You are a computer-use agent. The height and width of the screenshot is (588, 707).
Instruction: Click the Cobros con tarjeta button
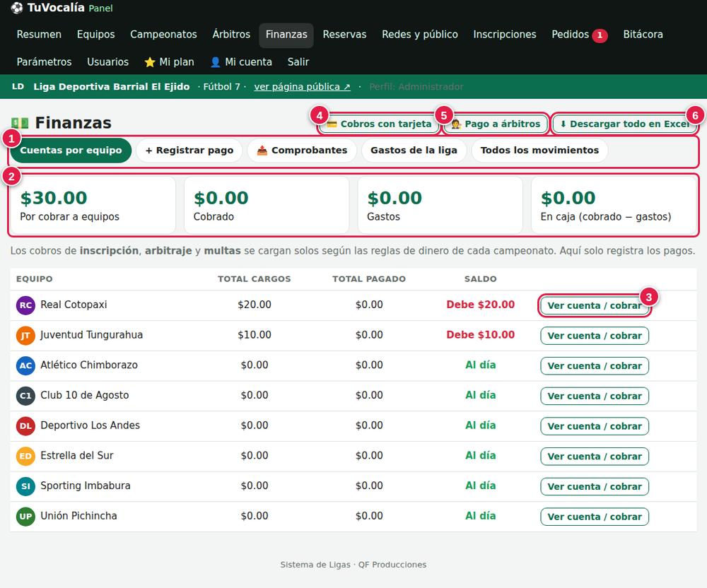pos(379,124)
